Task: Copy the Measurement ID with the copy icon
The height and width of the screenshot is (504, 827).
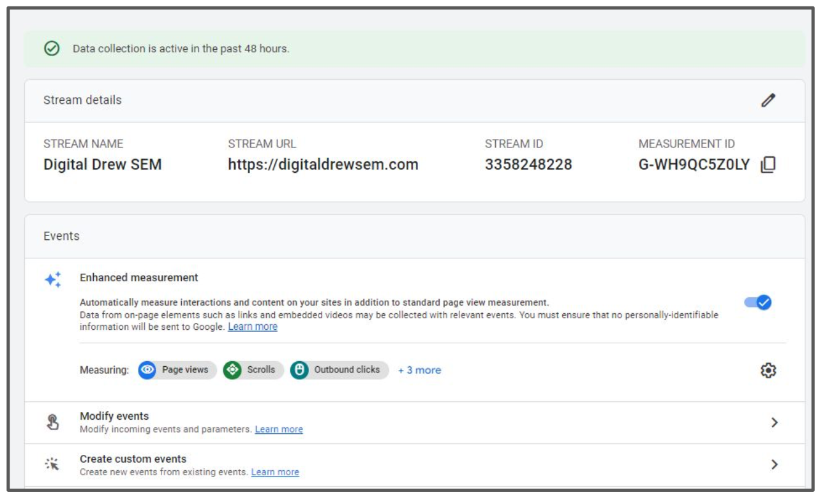Action: (768, 165)
